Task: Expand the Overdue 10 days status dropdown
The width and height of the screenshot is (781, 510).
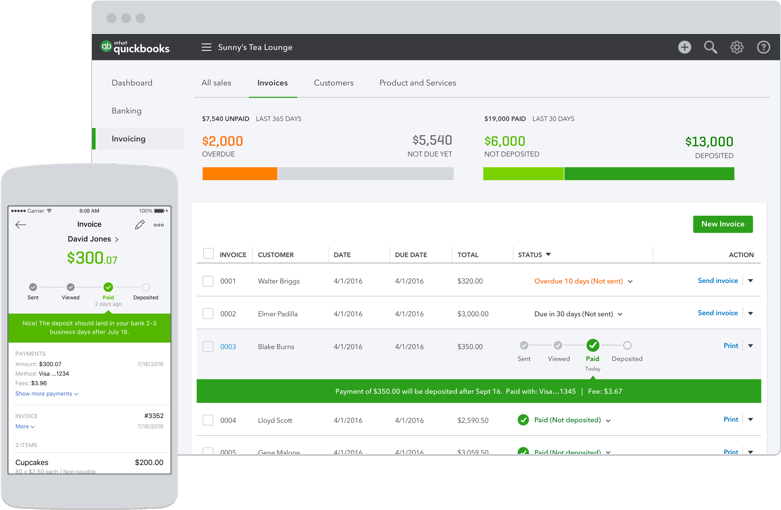Action: click(x=630, y=281)
